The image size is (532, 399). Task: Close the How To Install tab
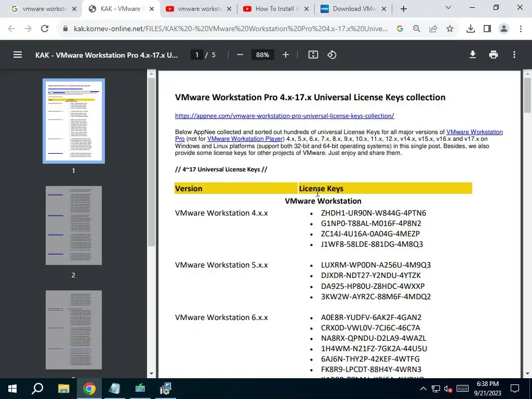307,9
